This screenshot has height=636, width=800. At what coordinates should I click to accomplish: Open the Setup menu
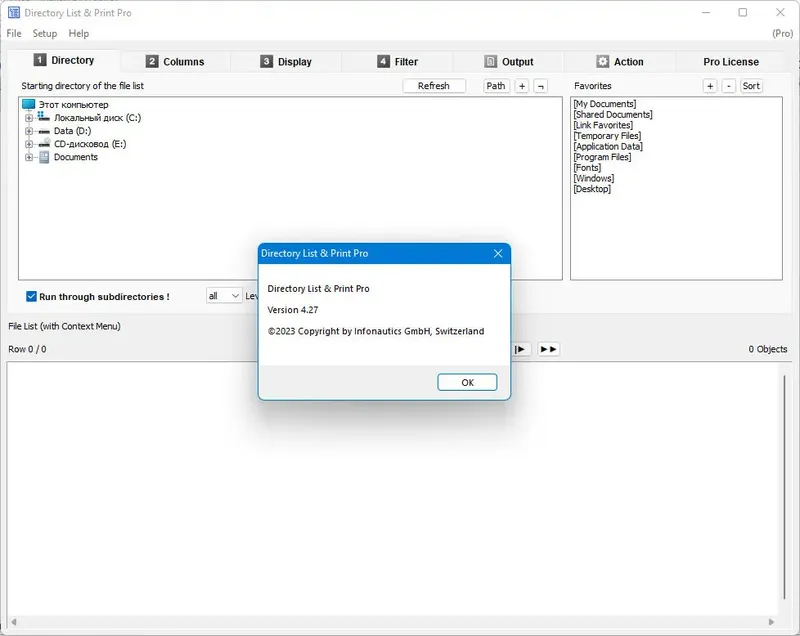(44, 33)
